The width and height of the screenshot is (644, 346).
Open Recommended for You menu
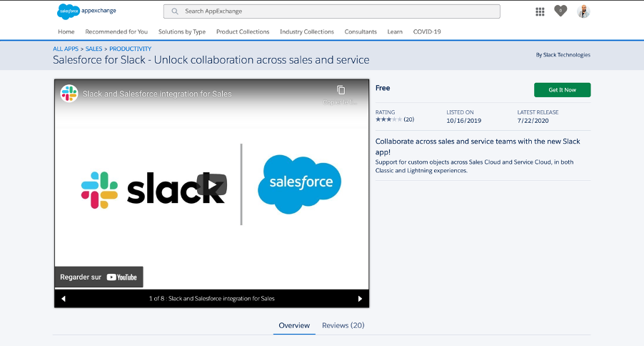(116, 31)
